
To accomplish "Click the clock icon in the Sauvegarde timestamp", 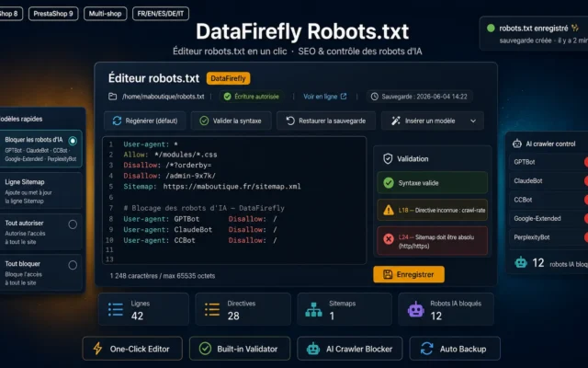I will (374, 97).
